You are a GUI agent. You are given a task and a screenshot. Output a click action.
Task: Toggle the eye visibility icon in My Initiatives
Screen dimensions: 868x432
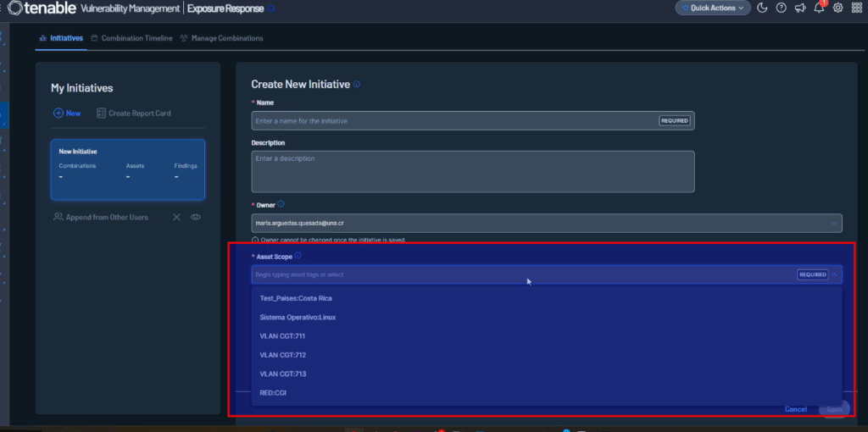pyautogui.click(x=196, y=217)
